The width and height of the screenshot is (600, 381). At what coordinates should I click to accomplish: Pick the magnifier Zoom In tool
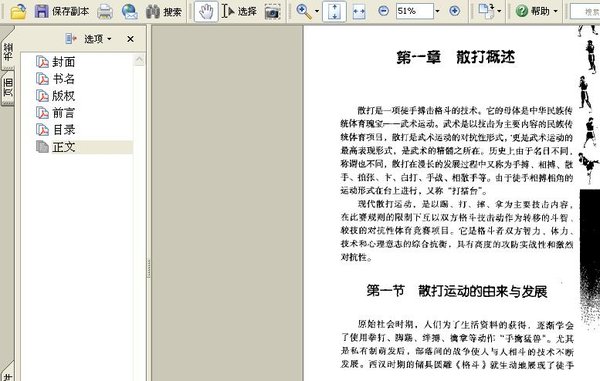tap(304, 11)
